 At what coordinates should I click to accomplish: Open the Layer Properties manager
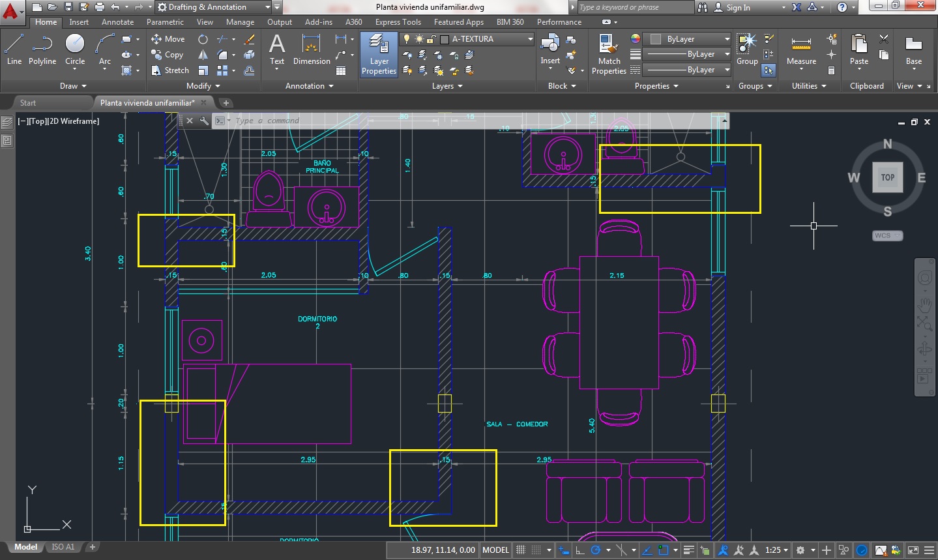pos(378,54)
